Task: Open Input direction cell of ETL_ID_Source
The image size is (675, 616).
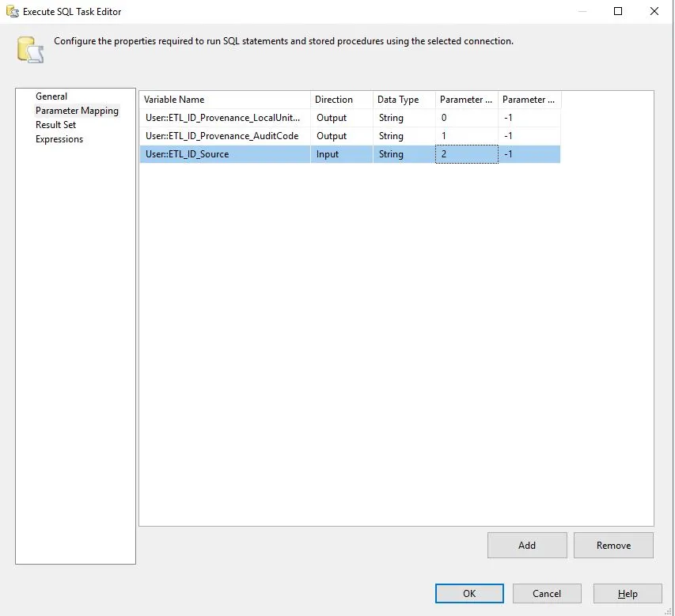Action: [x=341, y=154]
